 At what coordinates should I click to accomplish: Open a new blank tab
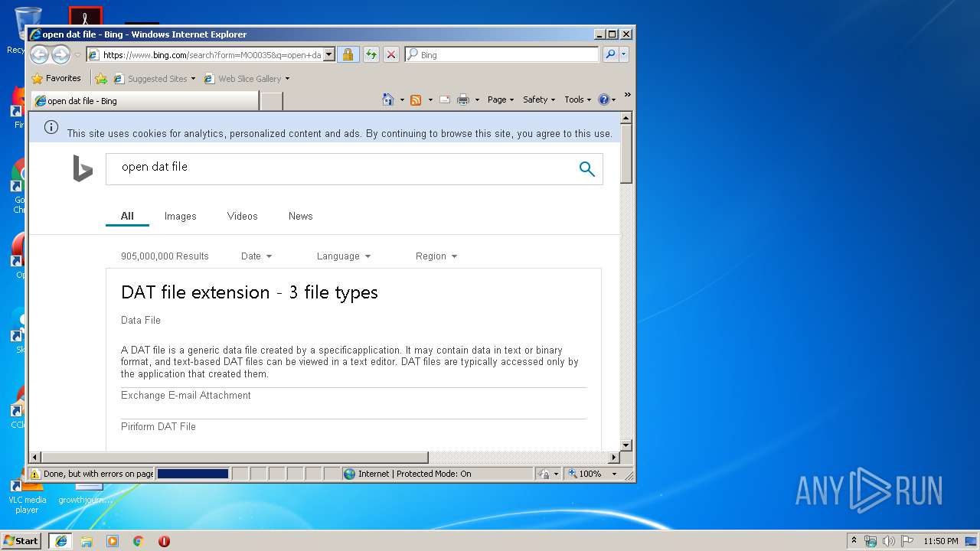coord(272,101)
